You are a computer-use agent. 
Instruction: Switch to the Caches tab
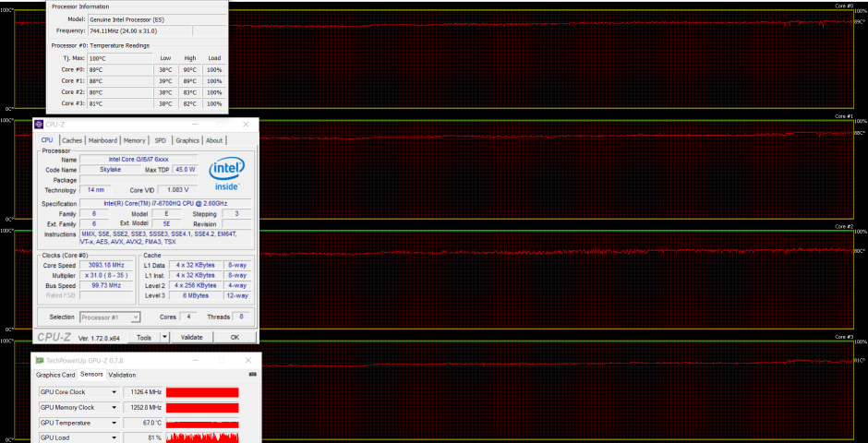pyautogui.click(x=72, y=140)
